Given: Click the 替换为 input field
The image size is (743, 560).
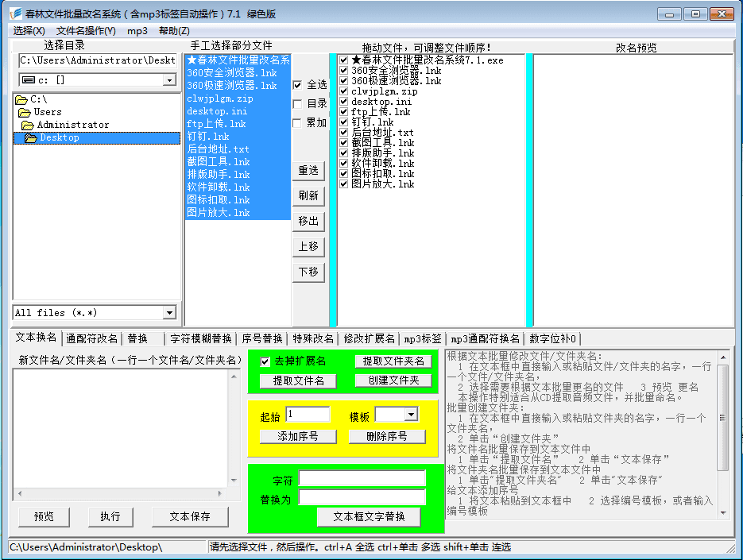Looking at the screenshot, I should click(362, 497).
